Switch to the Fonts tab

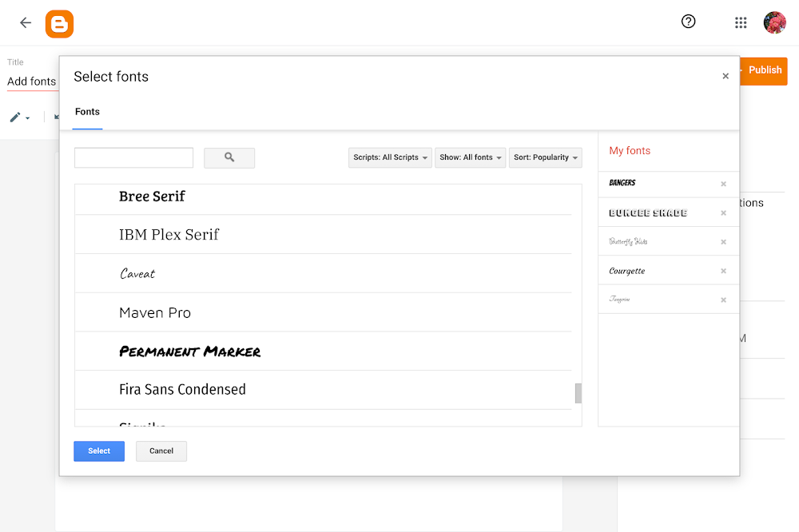click(87, 112)
